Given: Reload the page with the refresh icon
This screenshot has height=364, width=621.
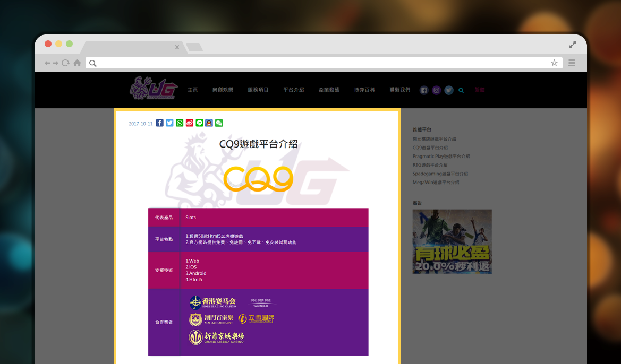Looking at the screenshot, I should [x=66, y=63].
